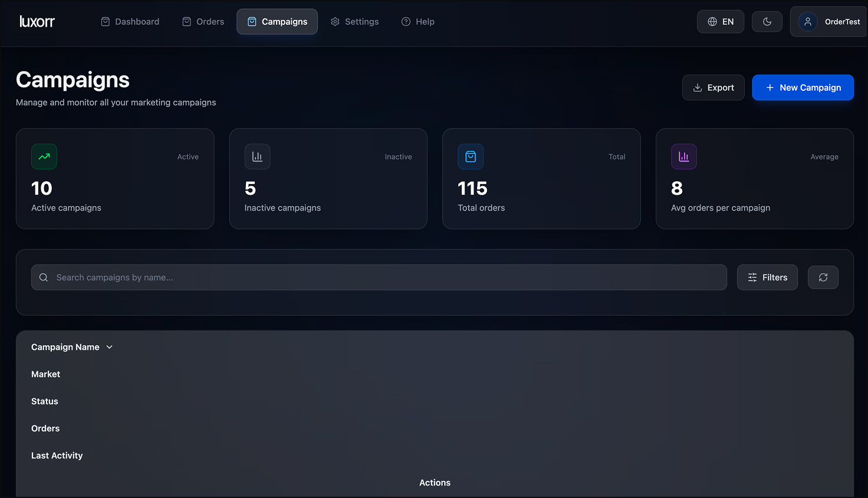Toggle dark mode with the moon icon
The height and width of the screenshot is (498, 868).
(x=767, y=22)
